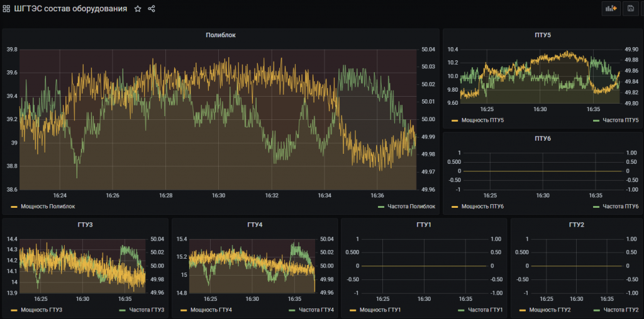Open the ГТУ3 panel header dropdown

click(x=84, y=224)
